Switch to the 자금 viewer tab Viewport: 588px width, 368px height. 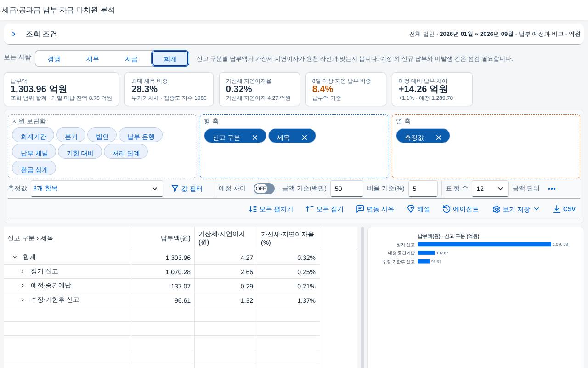coord(131,59)
